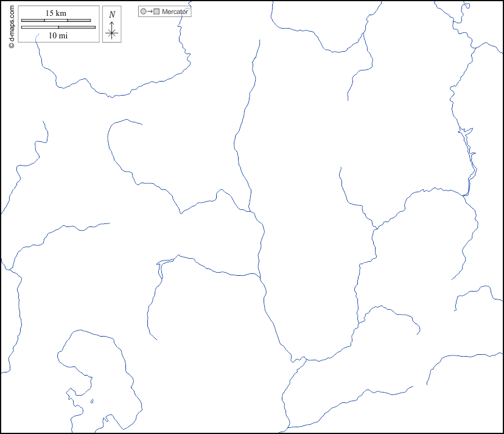This screenshot has width=504, height=434.
Task: Click the arrow between circle and square
Action: click(150, 12)
